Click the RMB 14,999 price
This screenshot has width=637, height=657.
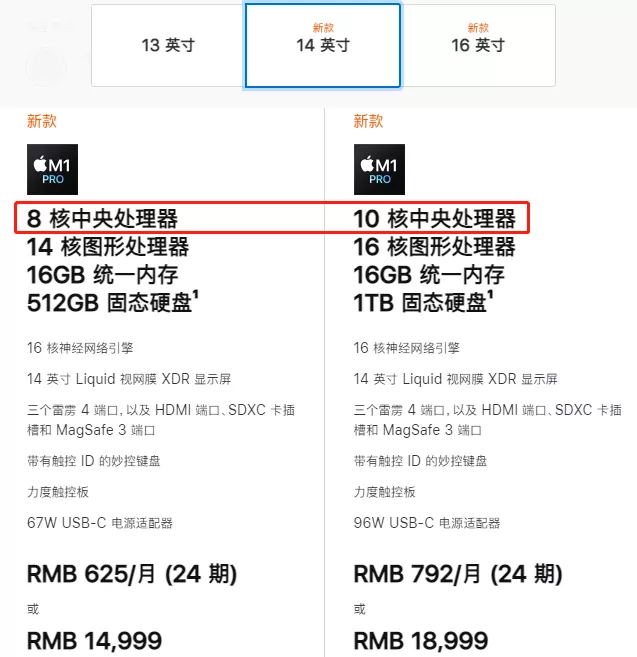pos(94,641)
